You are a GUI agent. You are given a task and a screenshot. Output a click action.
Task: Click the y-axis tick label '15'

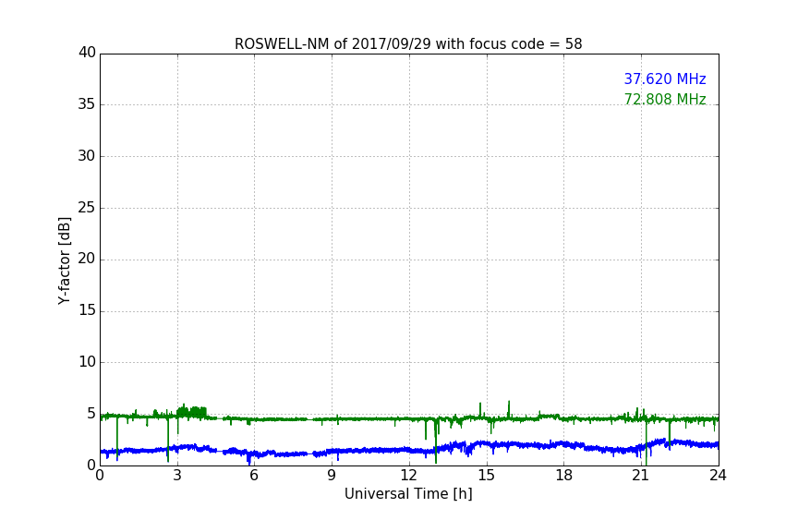pos(87,310)
